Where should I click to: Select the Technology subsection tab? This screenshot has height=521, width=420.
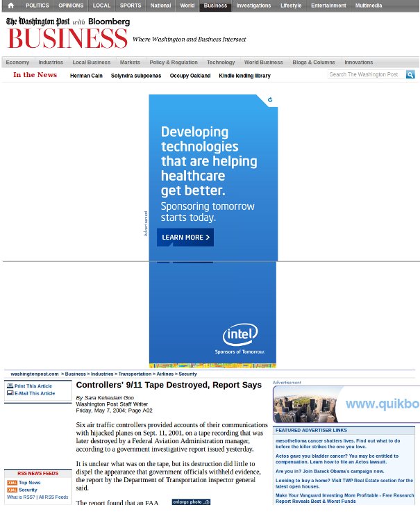[x=221, y=62]
